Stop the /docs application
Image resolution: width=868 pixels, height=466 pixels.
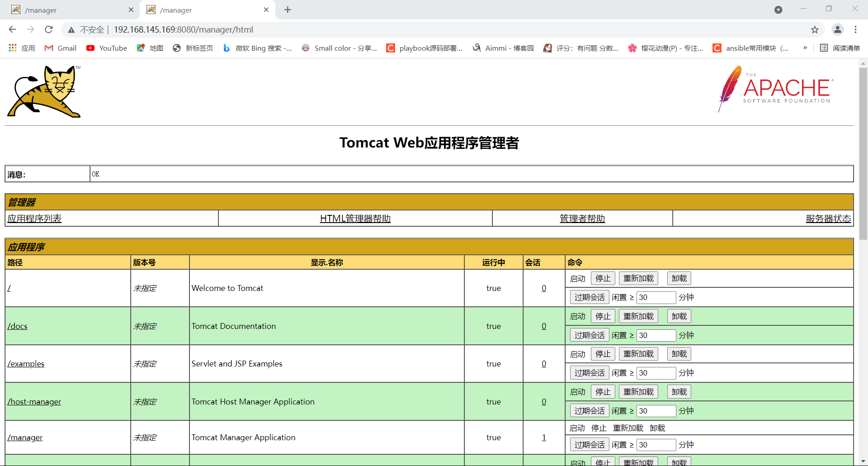[x=603, y=317]
